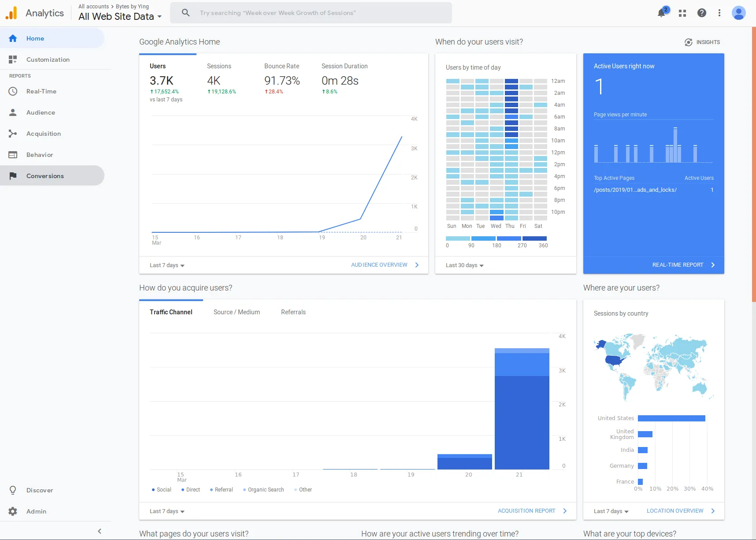
Task: Open Last 7 days dropdown under Users chart
Action: pyautogui.click(x=167, y=265)
